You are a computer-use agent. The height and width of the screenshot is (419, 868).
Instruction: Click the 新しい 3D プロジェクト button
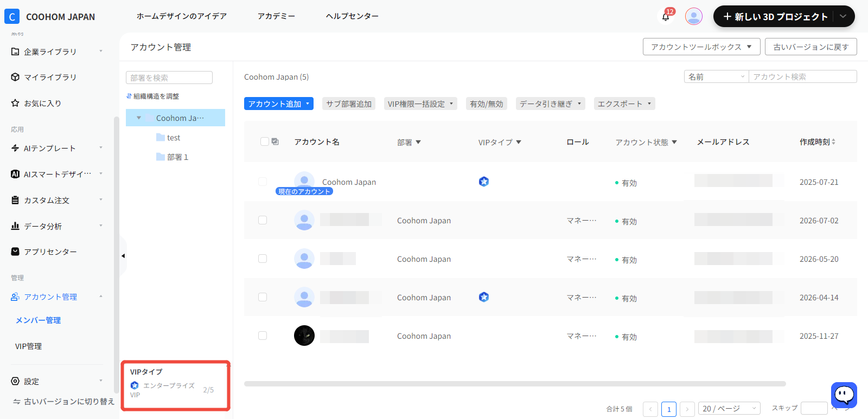tap(775, 16)
